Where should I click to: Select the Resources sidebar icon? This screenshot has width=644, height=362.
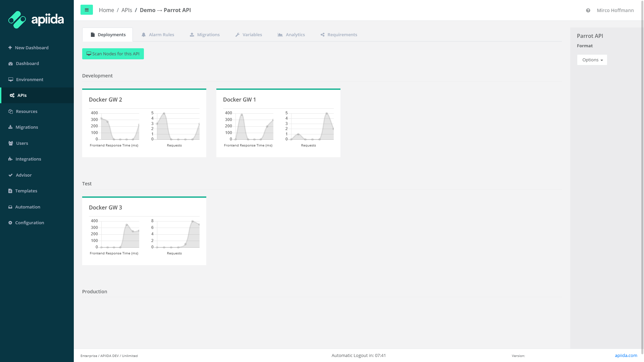click(x=11, y=111)
